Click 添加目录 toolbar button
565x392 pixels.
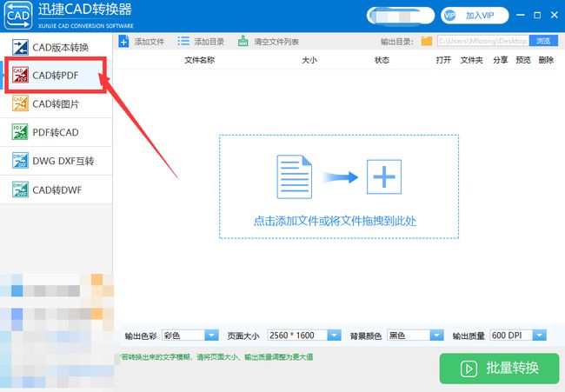pos(201,42)
